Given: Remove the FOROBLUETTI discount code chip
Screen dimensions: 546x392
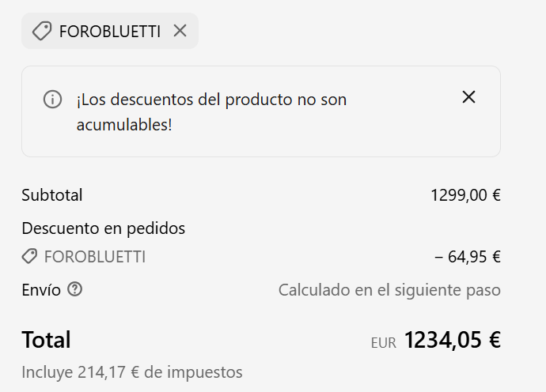Looking at the screenshot, I should pyautogui.click(x=180, y=31).
